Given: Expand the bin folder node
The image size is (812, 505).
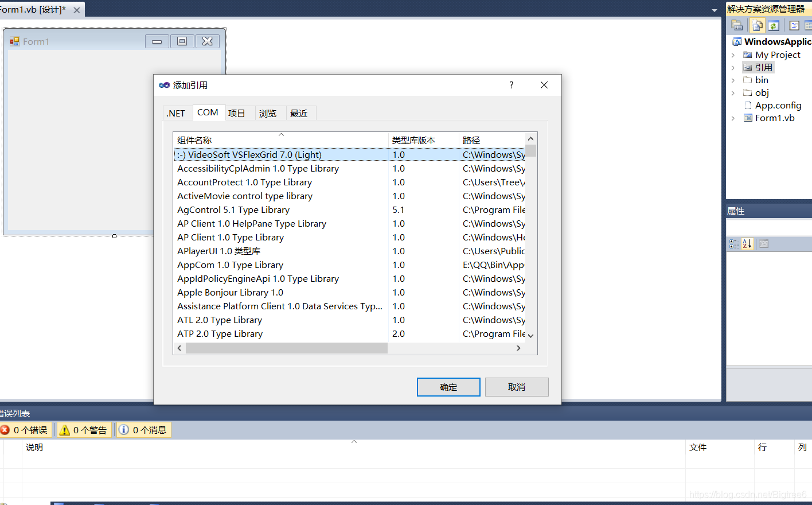Looking at the screenshot, I should click(733, 80).
